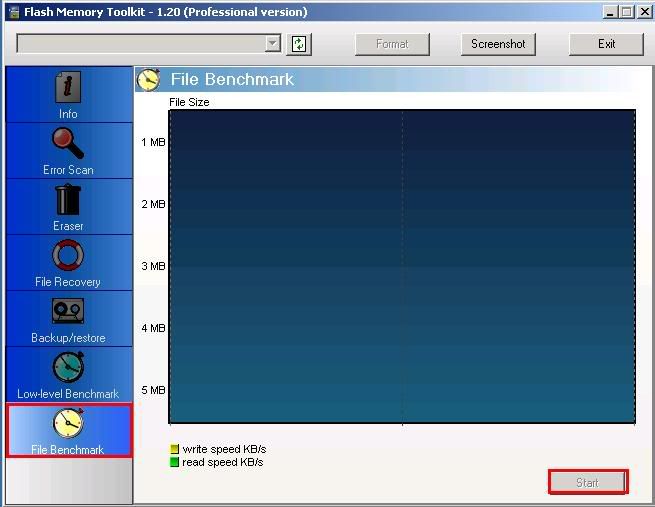Click the 'write speed KB/s' legend text
This screenshot has width=655, height=507.
coord(224,449)
